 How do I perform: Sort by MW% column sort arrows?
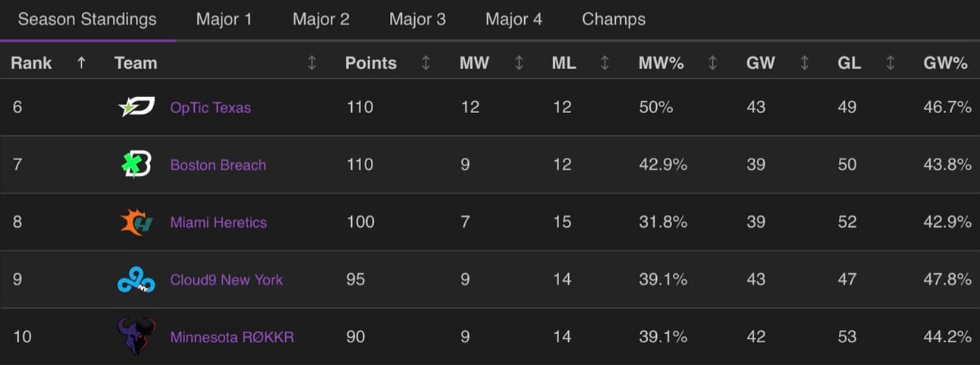712,63
